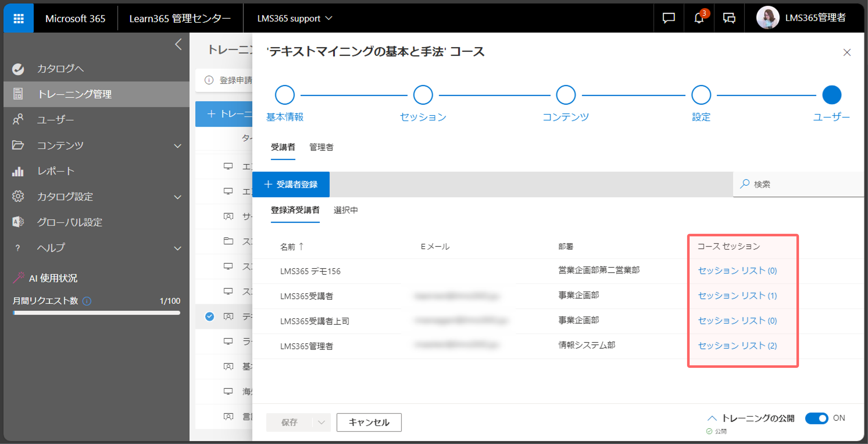Open セッション リスト (1) for LMS365受講者
The width and height of the screenshot is (868, 444).
click(x=737, y=295)
